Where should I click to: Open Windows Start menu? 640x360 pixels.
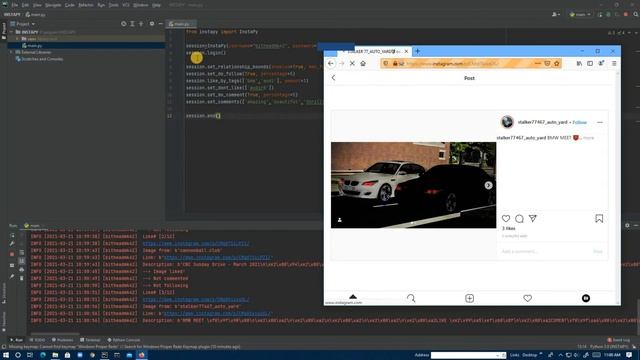point(6,355)
